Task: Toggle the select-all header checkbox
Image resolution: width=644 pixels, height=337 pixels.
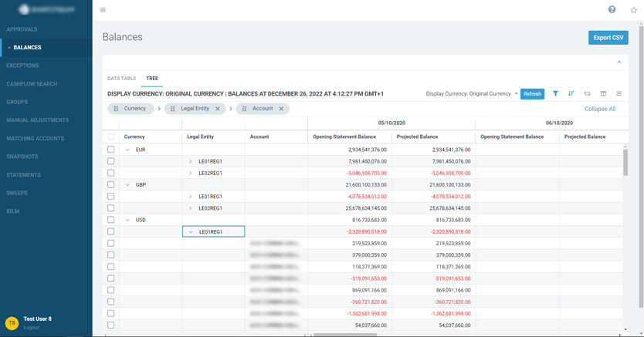Action: tap(111, 136)
